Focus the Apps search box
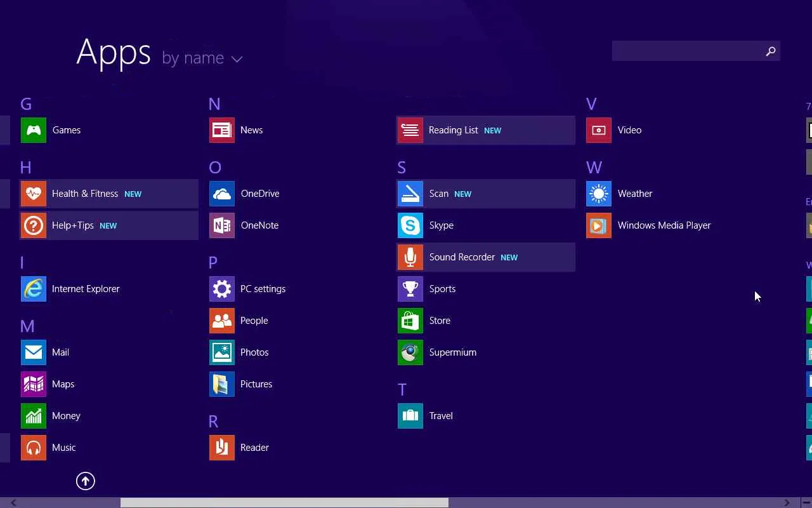 coord(696,51)
